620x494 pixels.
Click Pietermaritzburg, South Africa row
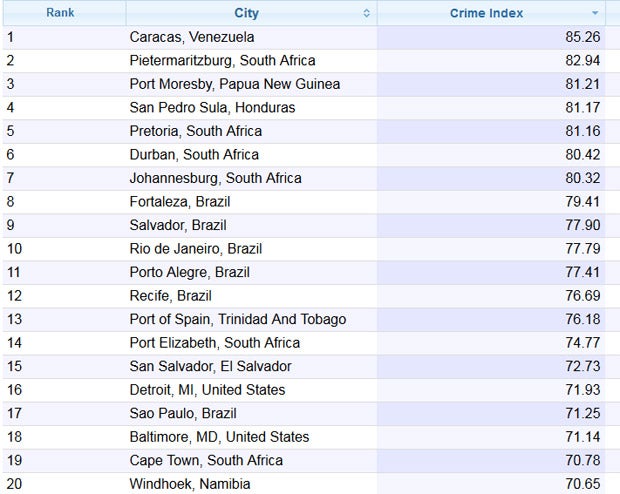point(222,60)
